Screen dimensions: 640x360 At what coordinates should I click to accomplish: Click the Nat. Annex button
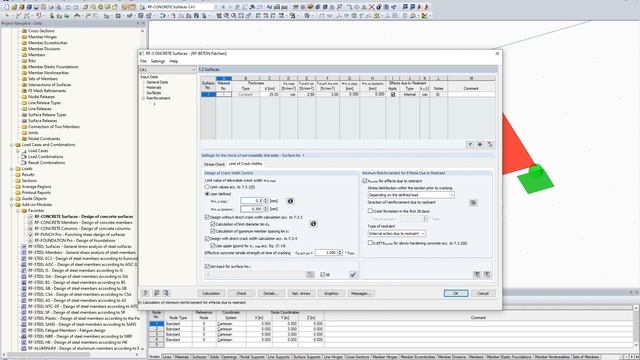click(301, 293)
